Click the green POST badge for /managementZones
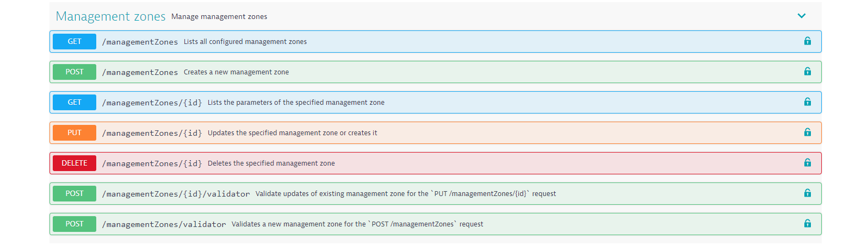This screenshot has height=246, width=868. click(x=75, y=72)
